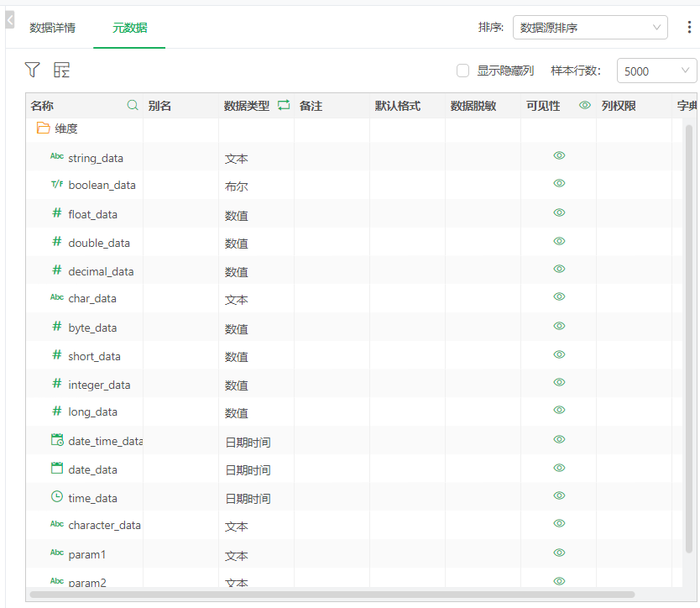This screenshot has height=608, width=700.
Task: Click number icon of integer_data
Action: (x=57, y=383)
